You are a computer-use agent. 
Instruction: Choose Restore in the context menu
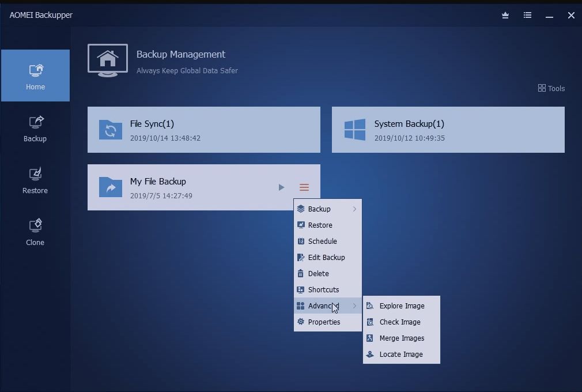click(x=328, y=225)
